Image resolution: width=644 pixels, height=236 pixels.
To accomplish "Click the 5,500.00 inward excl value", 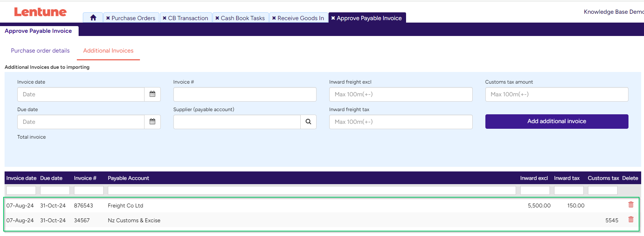I will point(539,206).
